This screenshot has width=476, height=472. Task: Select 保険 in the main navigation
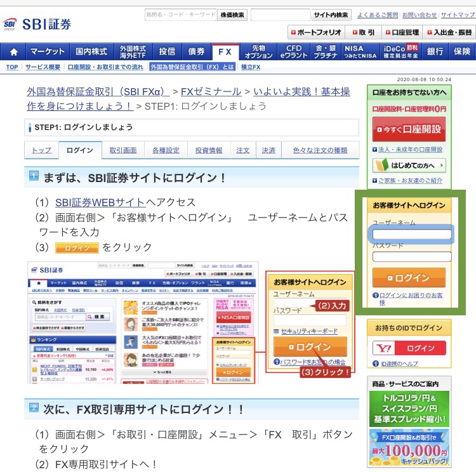click(462, 52)
